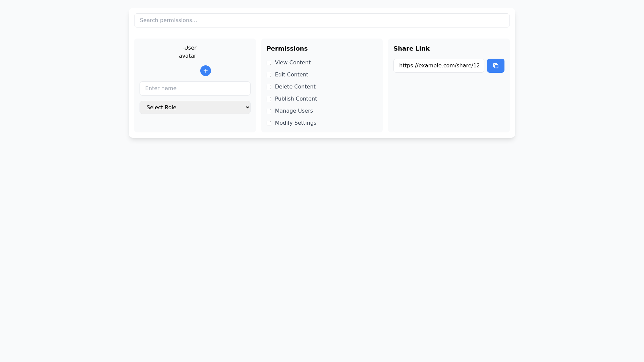Click the View Content label text
Image resolution: width=644 pixels, height=362 pixels.
point(292,63)
